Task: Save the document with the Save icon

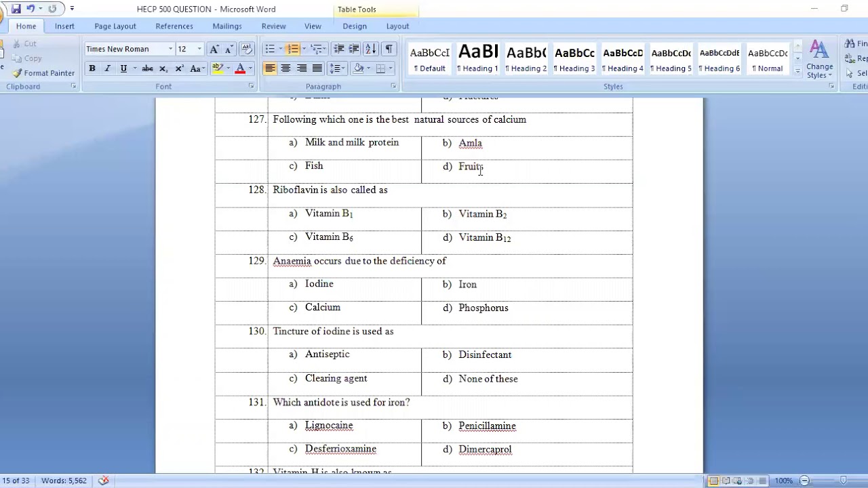Action: (16, 9)
